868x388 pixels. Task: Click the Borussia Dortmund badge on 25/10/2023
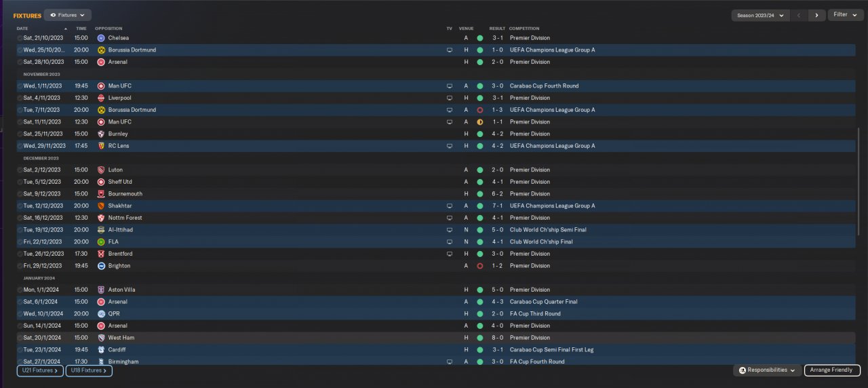(101, 50)
